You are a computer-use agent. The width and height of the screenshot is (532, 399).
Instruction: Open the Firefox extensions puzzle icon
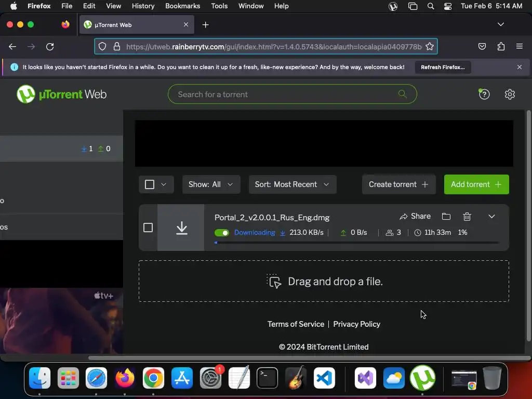coord(501,46)
